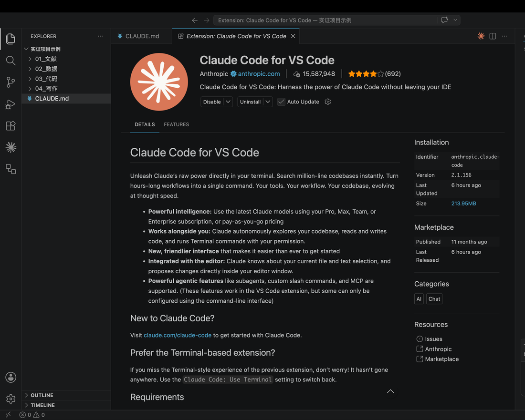
Task: Click the bottom remote-explorer style activity icon
Action: [10, 169]
